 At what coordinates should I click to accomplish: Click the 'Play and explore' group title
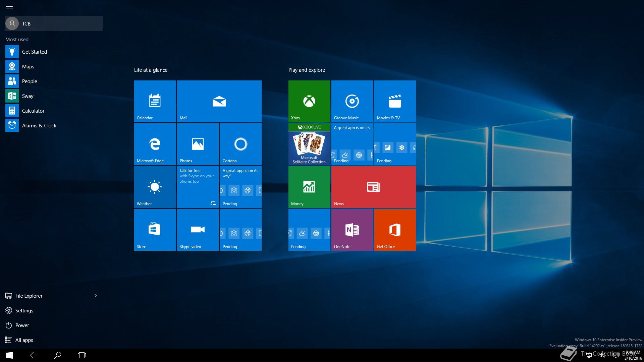(x=307, y=70)
